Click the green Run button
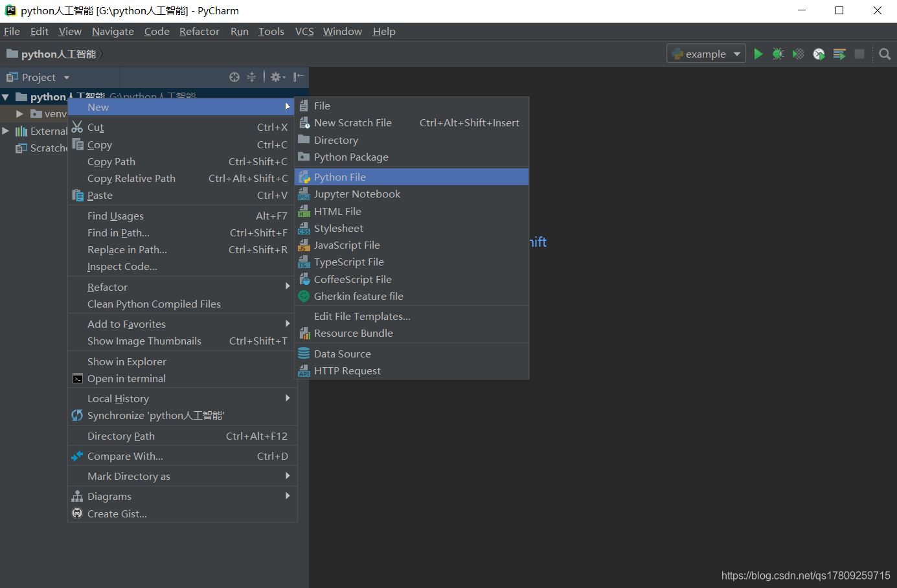This screenshot has height=588, width=897. [x=758, y=54]
